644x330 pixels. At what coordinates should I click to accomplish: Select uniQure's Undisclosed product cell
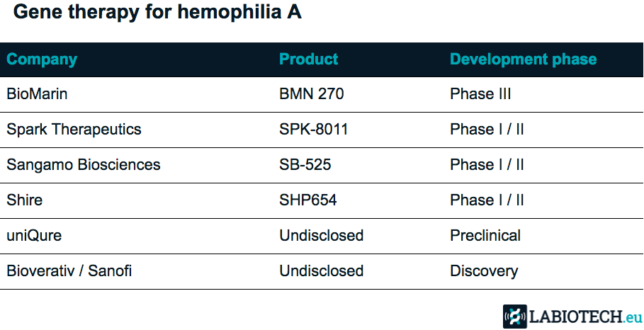point(321,236)
